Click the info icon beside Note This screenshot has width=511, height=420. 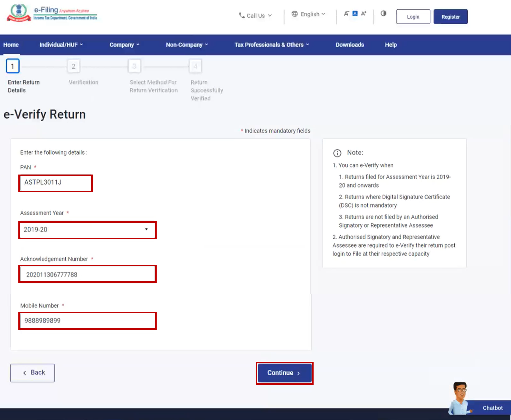[x=338, y=153]
